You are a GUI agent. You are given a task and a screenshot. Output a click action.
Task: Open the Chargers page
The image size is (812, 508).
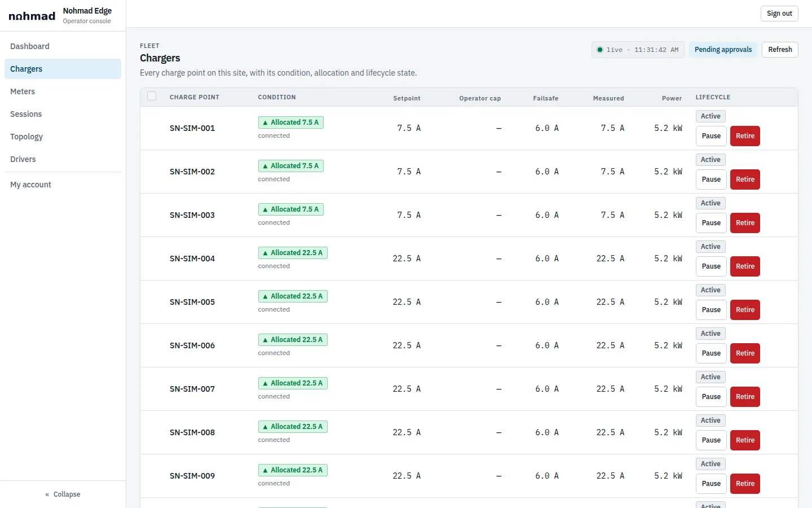click(x=63, y=69)
